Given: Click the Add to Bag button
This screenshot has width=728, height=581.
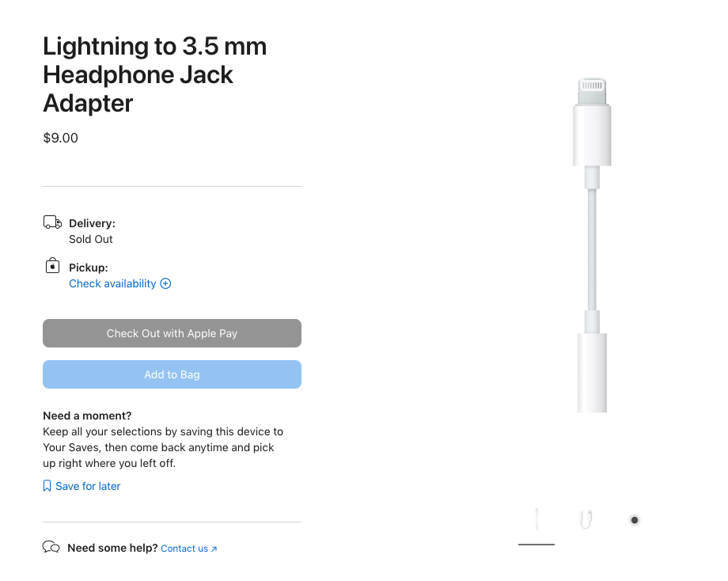Looking at the screenshot, I should (172, 374).
